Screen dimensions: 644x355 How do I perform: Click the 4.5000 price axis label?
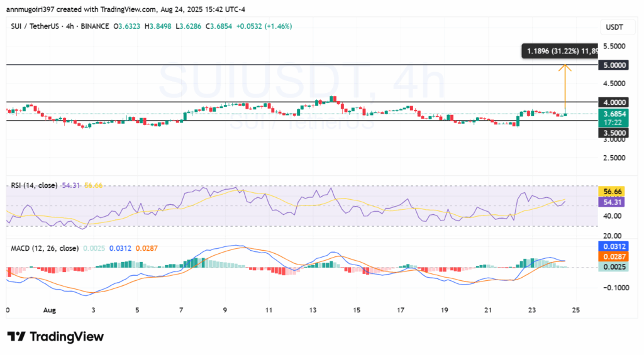click(614, 84)
